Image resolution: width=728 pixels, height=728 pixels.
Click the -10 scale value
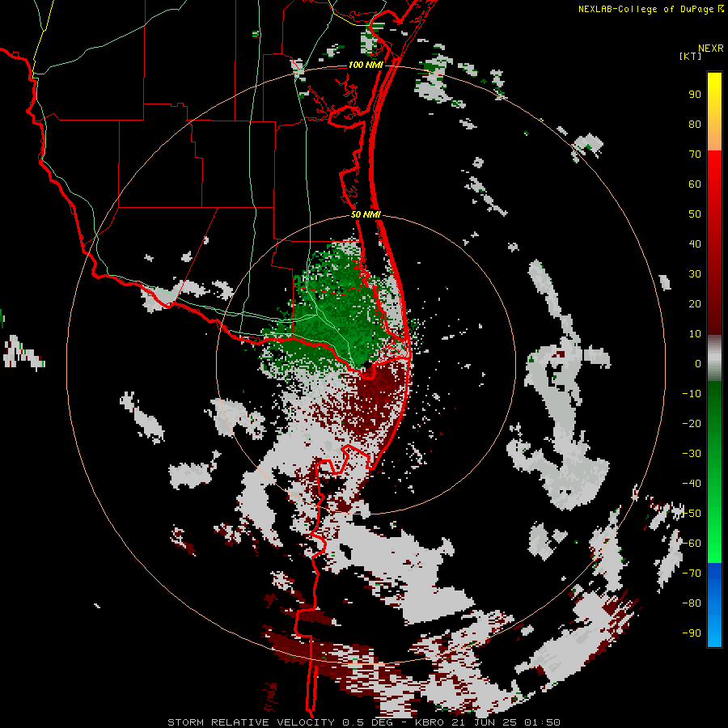point(692,394)
